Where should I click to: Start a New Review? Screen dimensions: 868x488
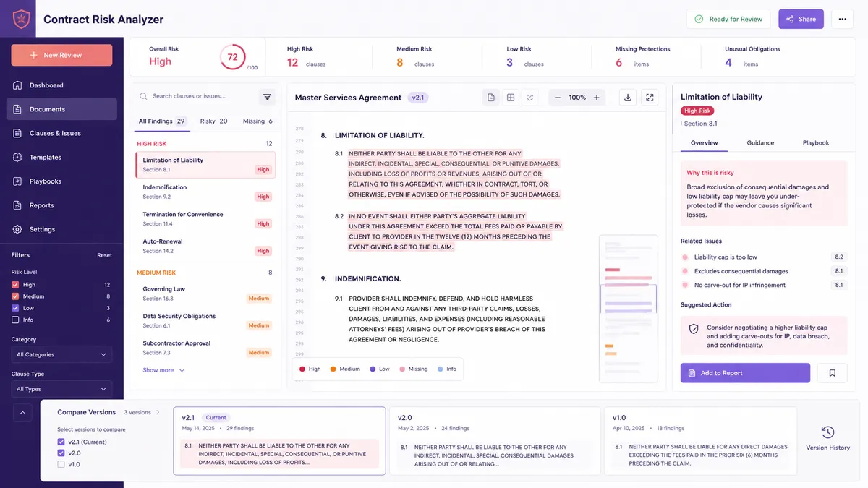[x=61, y=55]
